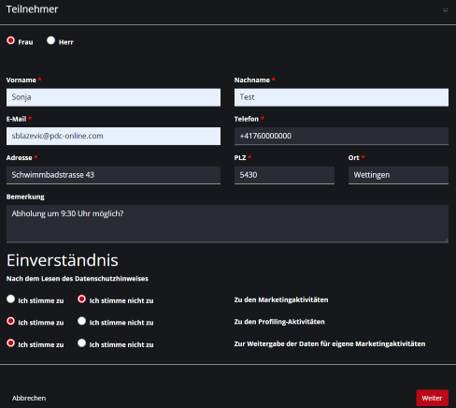Click the red Weiter button
The width and height of the screenshot is (456, 408).
pyautogui.click(x=432, y=398)
